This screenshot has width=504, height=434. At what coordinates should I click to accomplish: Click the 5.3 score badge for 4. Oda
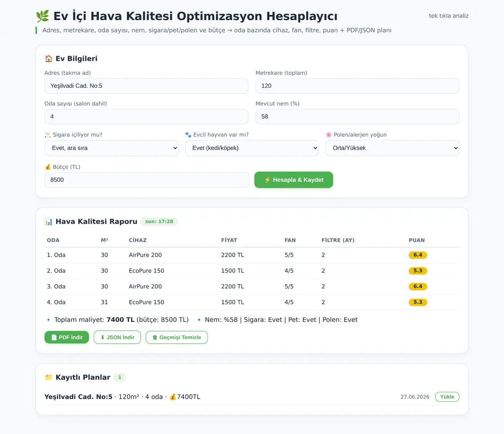point(418,302)
